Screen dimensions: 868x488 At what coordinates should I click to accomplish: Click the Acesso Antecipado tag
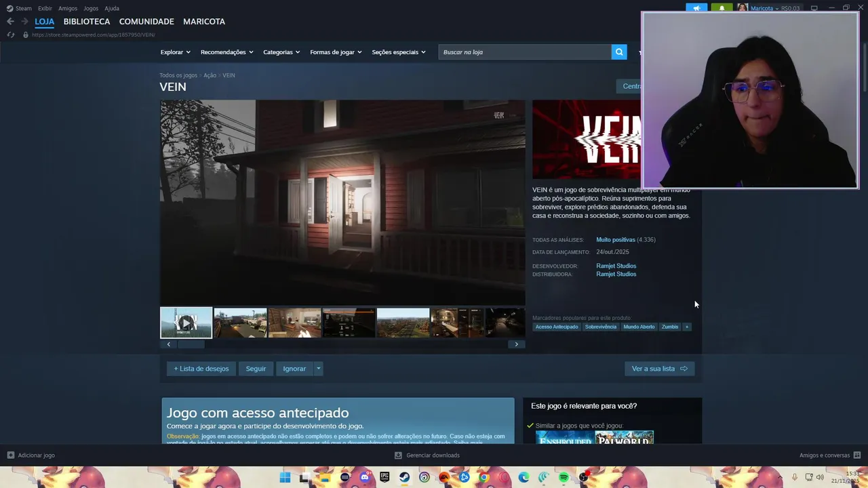[x=557, y=327]
